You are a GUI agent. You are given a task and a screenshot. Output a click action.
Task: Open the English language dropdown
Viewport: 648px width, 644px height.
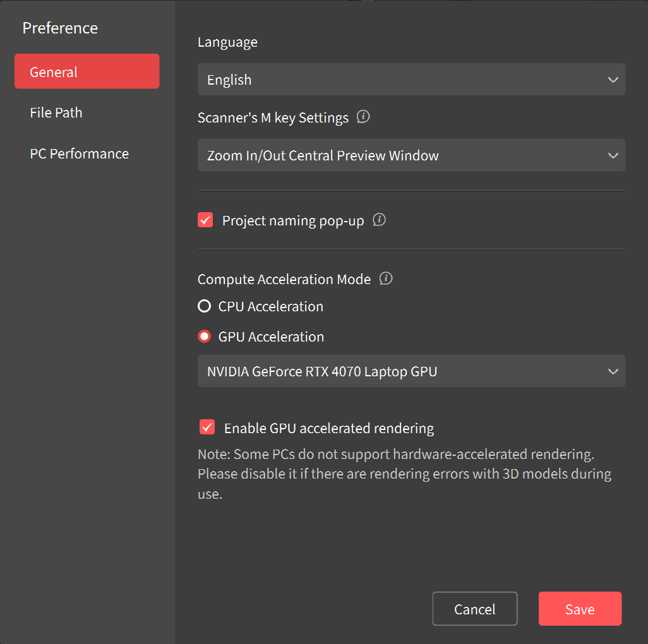[x=411, y=80]
